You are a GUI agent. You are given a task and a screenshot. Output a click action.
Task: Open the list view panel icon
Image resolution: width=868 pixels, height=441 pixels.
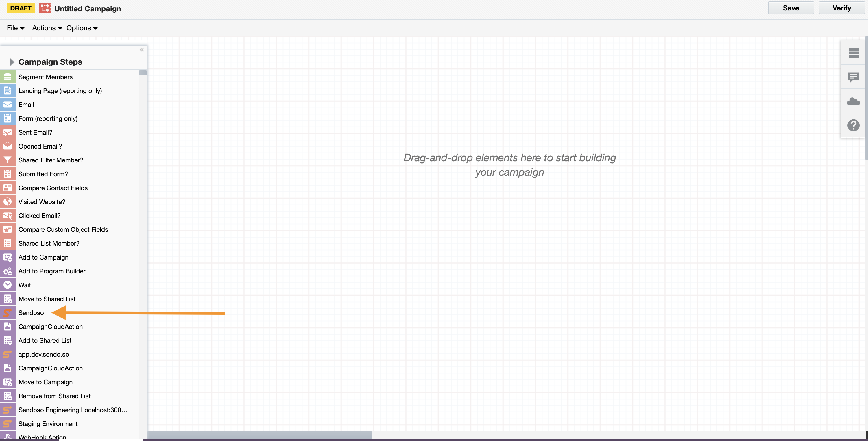click(x=854, y=53)
